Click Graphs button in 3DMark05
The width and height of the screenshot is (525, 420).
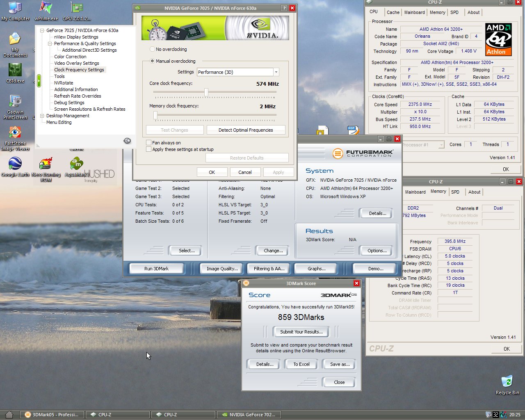click(316, 269)
